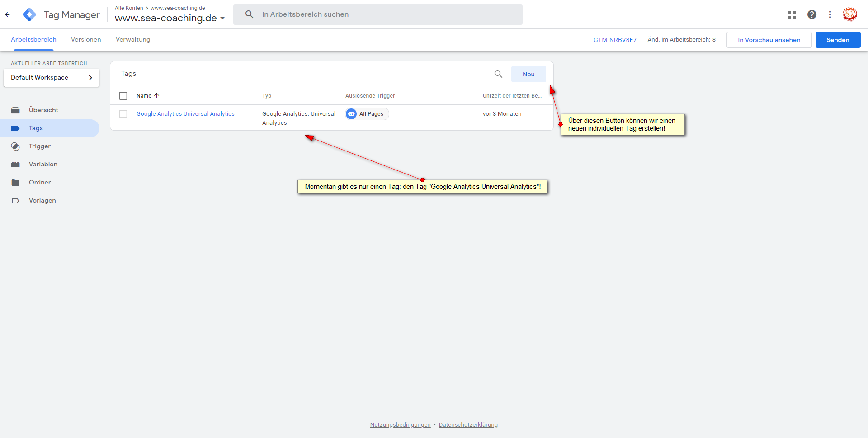Click the All Pages trigger chip
The height and width of the screenshot is (438, 868).
(367, 114)
